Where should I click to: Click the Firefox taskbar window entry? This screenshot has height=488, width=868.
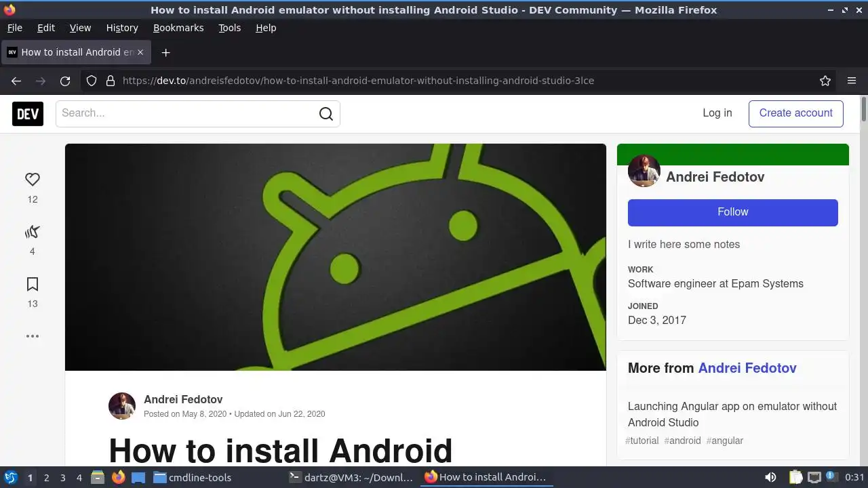click(486, 478)
